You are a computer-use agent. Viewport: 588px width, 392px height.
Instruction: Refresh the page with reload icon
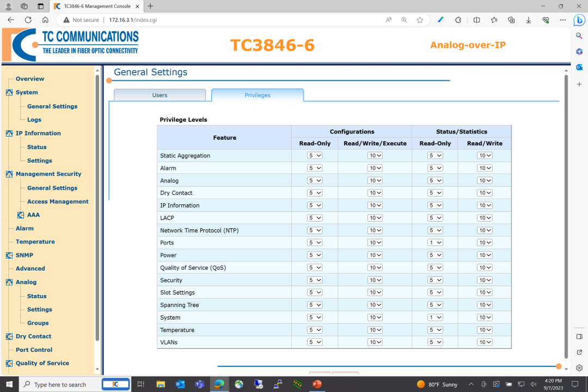point(28,20)
